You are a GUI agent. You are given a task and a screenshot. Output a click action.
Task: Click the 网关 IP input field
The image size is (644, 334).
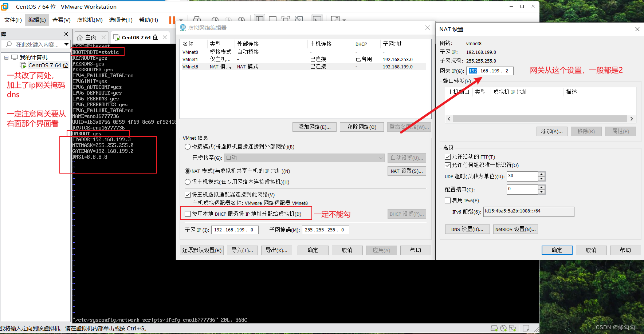point(490,71)
